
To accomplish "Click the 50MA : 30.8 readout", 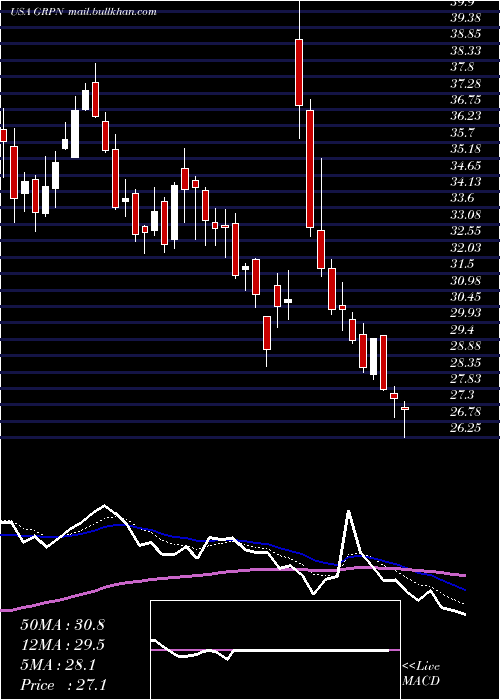I will pos(62,625).
